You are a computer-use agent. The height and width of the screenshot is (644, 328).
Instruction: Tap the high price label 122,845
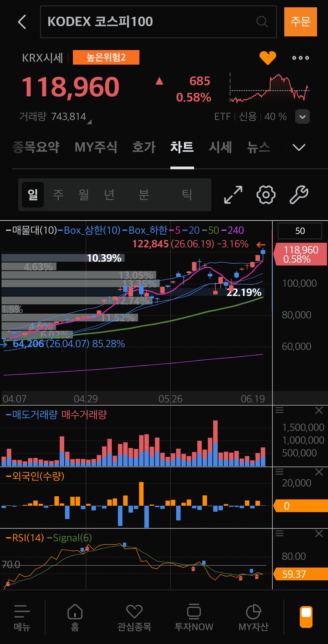pos(150,244)
